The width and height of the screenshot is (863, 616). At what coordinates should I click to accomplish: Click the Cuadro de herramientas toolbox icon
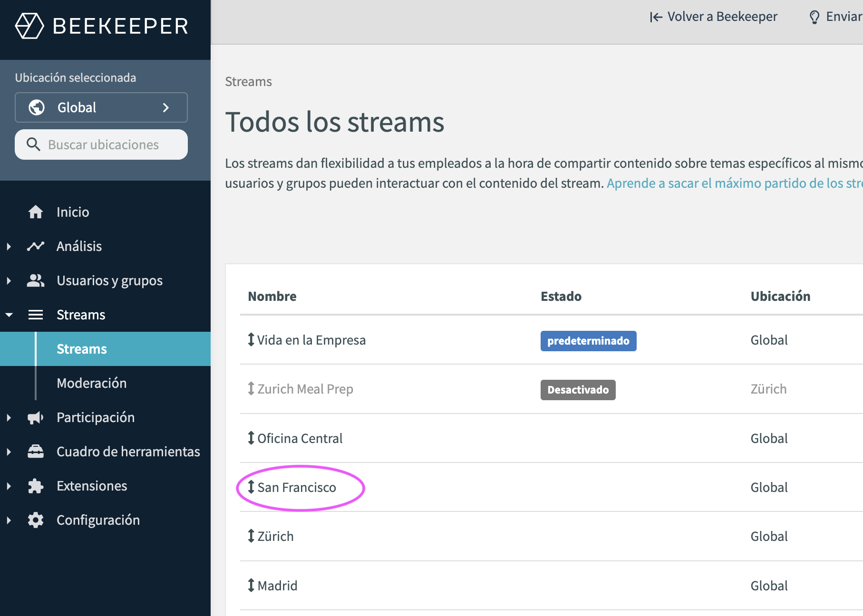coord(36,452)
